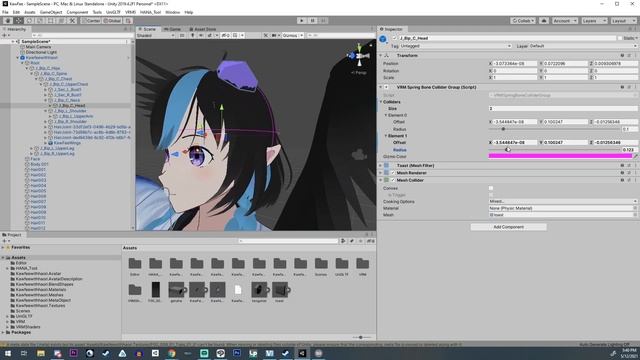Select the custom editor tools icon
640x360 pixels.
pyautogui.click(x=72, y=20)
